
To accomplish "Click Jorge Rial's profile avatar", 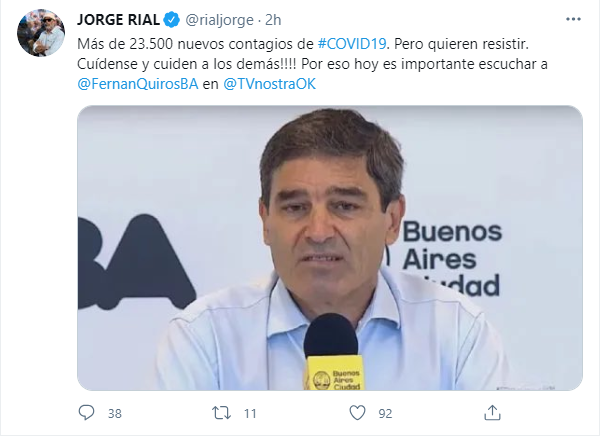I will click(x=41, y=33).
